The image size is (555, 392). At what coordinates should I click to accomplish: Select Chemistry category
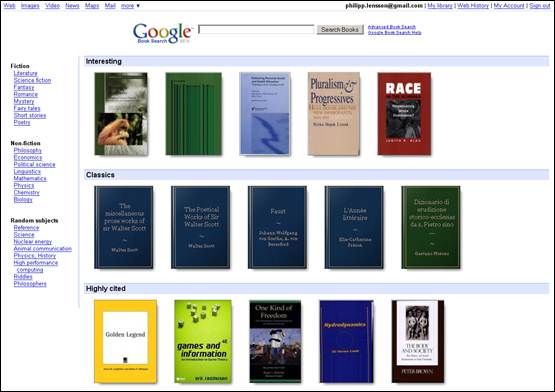tap(27, 193)
